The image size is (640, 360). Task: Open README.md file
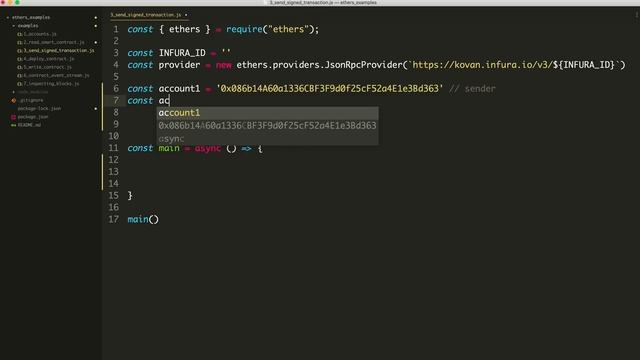click(x=29, y=125)
